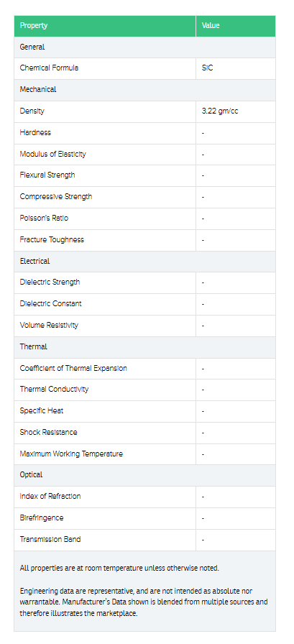Click the SiC chemical formula value
294x644 pixels.
(x=207, y=68)
